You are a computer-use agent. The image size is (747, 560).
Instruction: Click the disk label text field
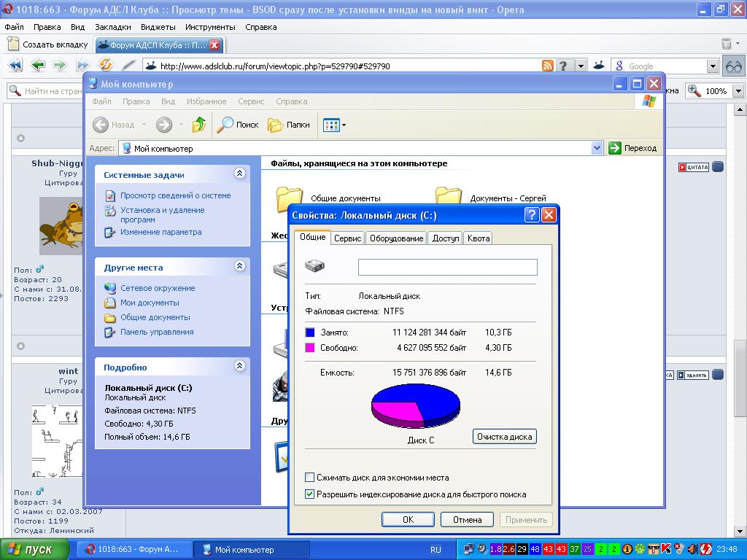pyautogui.click(x=447, y=267)
